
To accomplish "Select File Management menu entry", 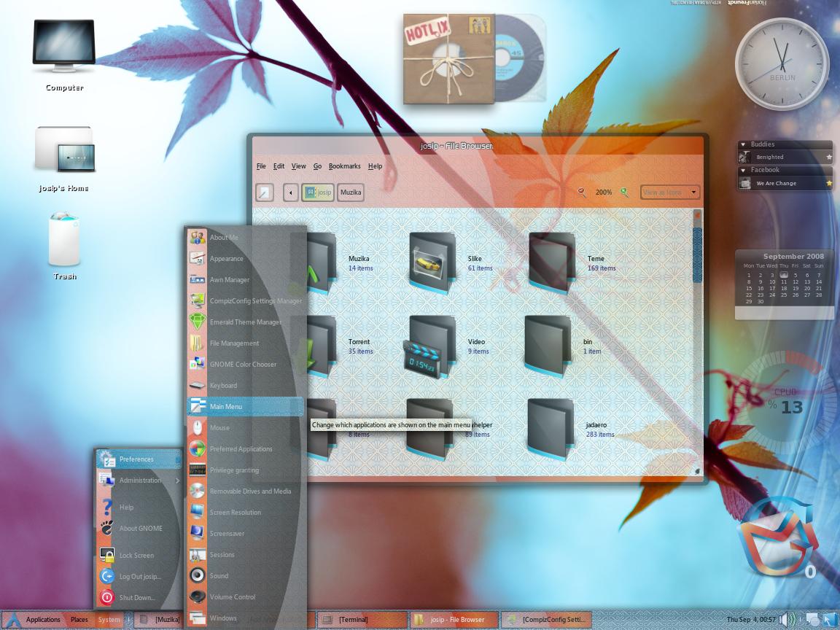I will [x=246, y=343].
